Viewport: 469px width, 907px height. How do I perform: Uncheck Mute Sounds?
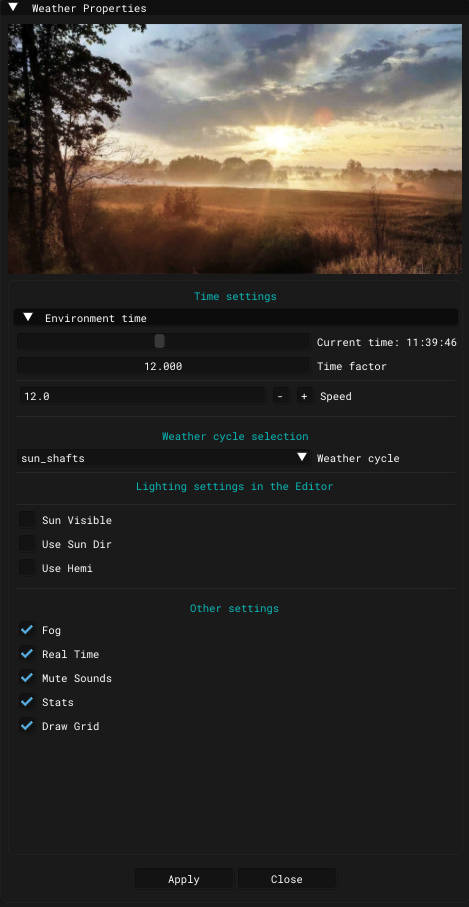tap(27, 677)
